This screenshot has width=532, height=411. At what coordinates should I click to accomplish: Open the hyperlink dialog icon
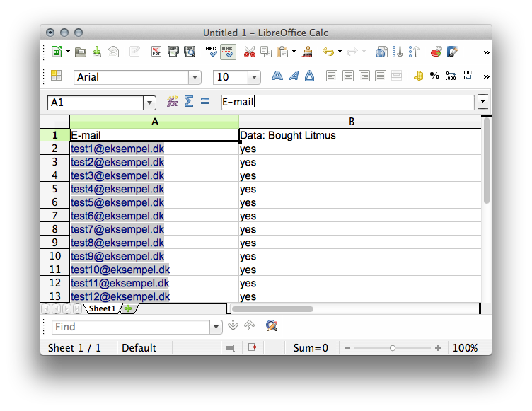(x=382, y=52)
